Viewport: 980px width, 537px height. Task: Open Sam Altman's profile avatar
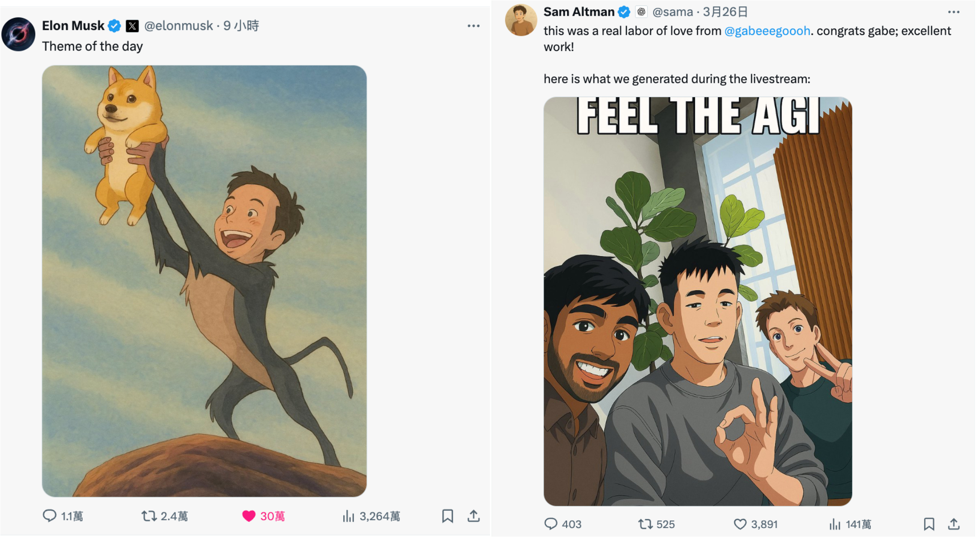click(x=520, y=20)
